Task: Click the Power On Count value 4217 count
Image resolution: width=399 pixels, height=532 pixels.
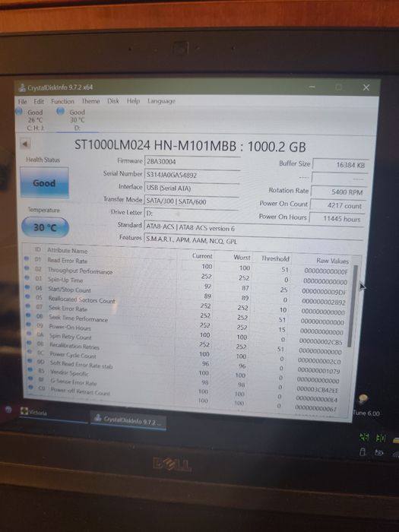Action: (337, 206)
